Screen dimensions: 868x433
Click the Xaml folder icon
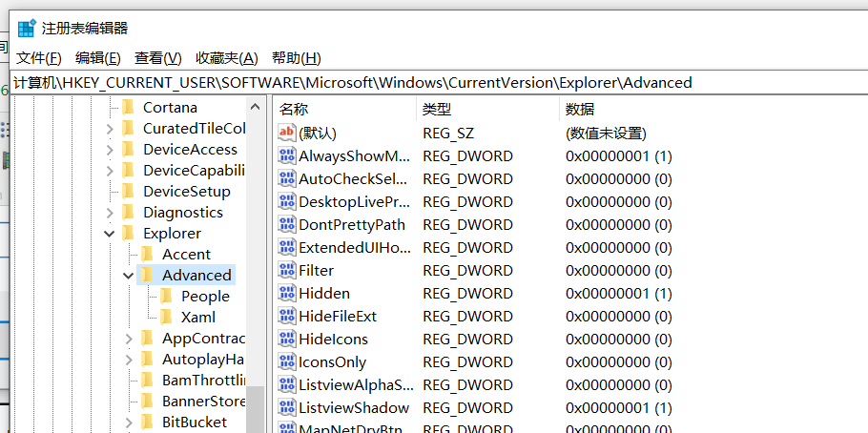[x=166, y=318]
